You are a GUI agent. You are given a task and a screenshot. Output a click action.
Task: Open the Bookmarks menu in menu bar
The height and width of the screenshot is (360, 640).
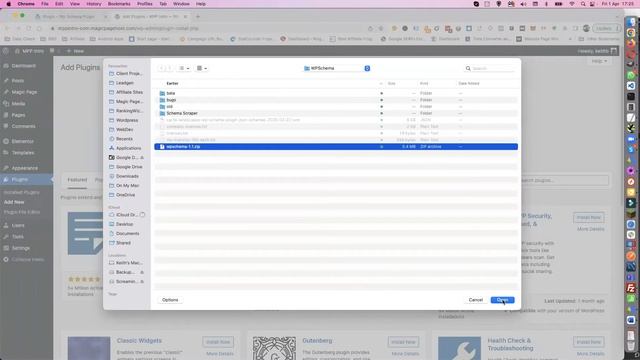click(x=119, y=4)
